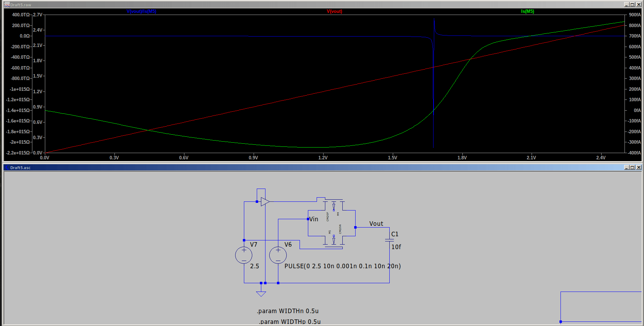Click the 2.5 value label under V7
The image size is (644, 326).
click(254, 266)
